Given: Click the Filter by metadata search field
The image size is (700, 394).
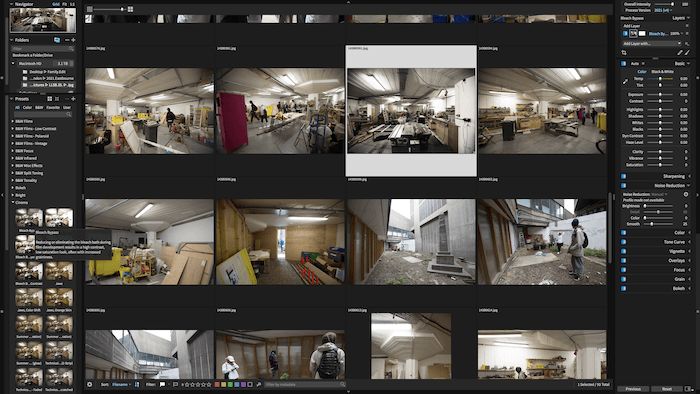Looking at the screenshot, I should [x=305, y=384].
